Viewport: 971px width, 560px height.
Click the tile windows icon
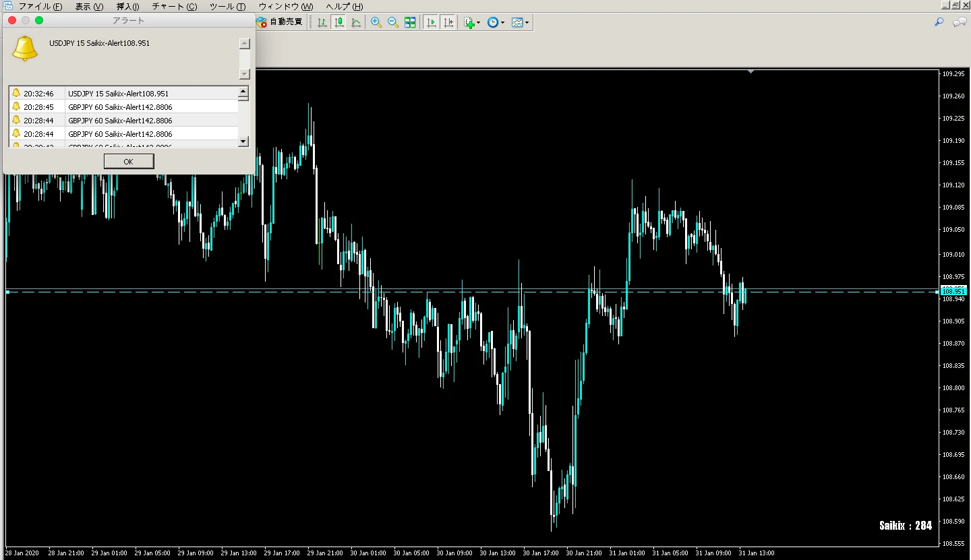point(410,22)
